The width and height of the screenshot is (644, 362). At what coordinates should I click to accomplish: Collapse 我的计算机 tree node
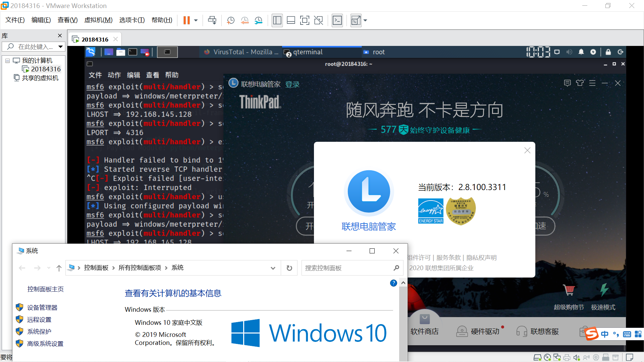click(7, 61)
